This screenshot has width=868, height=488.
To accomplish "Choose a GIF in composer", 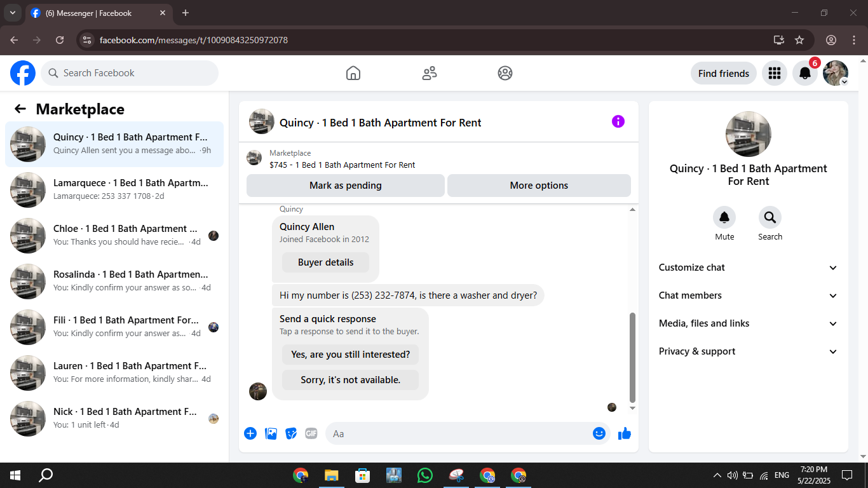I will pyautogui.click(x=311, y=433).
